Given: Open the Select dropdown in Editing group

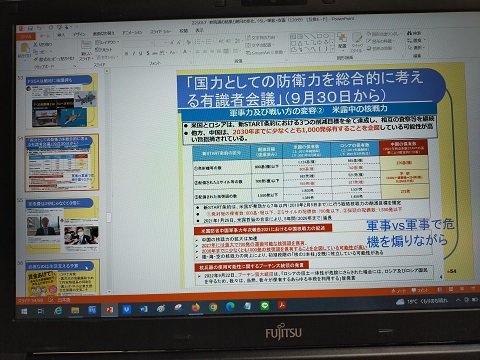Looking at the screenshot, I should [x=415, y=48].
